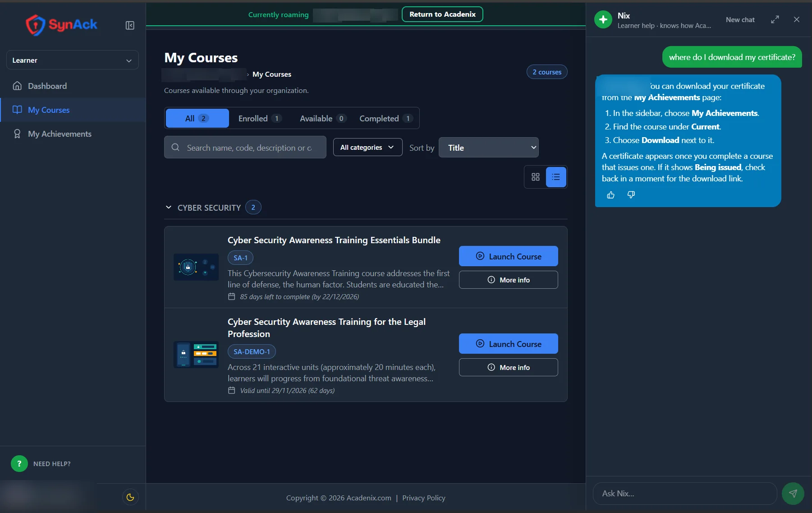Image resolution: width=812 pixels, height=513 pixels.
Task: Open the Privacy Policy link
Action: pos(424,498)
